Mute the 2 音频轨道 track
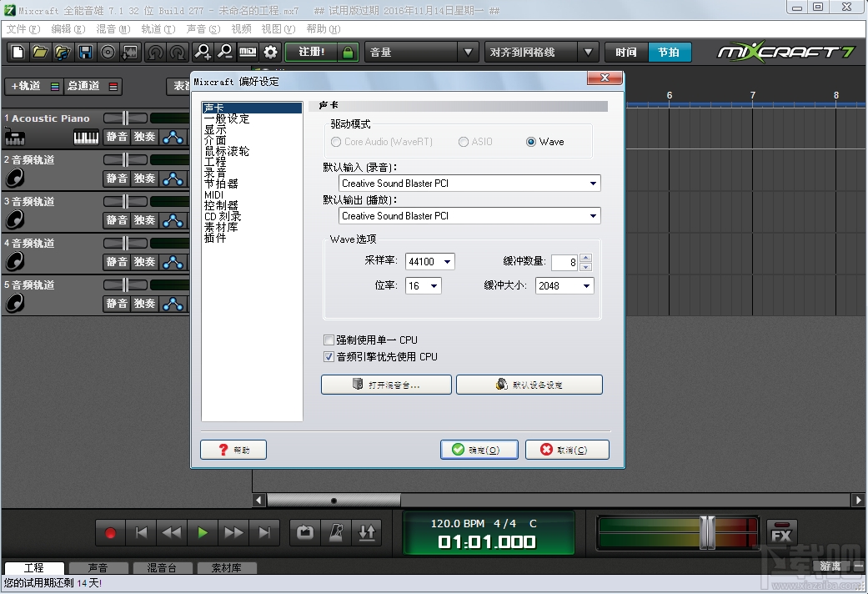The image size is (868, 594). (116, 179)
